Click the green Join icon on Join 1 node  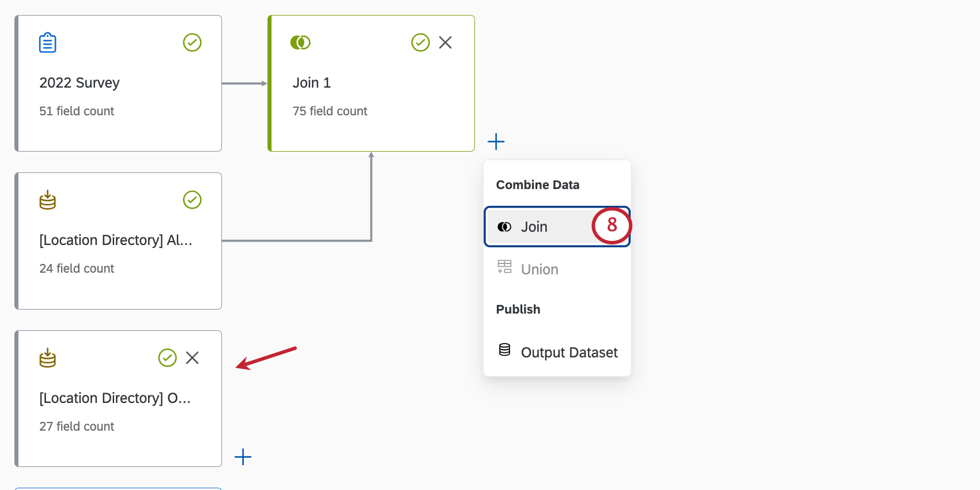coord(300,42)
